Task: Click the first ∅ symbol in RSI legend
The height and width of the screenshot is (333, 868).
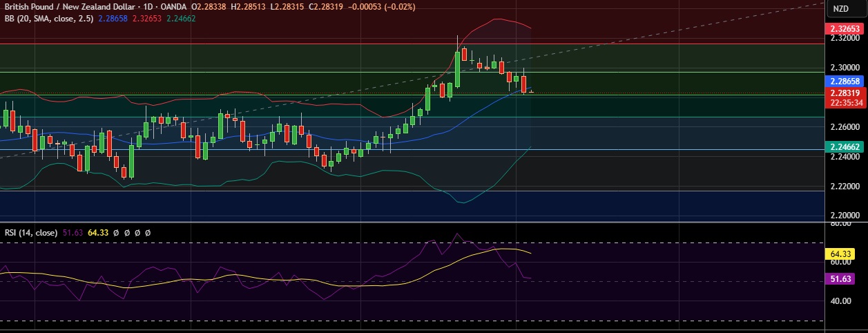Action: tap(117, 233)
